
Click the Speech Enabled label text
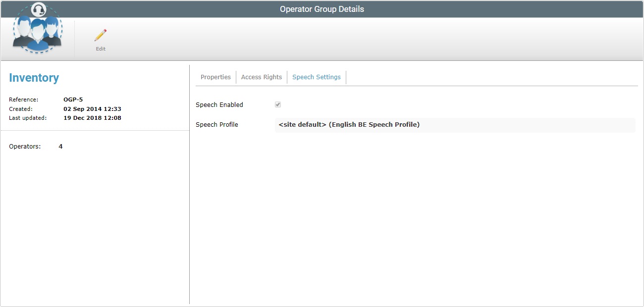tap(219, 104)
